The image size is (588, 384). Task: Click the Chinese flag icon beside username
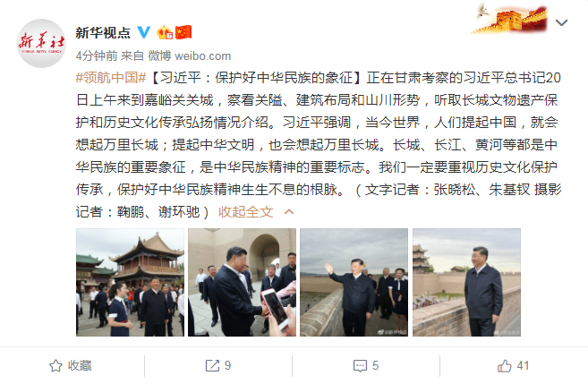tap(183, 32)
